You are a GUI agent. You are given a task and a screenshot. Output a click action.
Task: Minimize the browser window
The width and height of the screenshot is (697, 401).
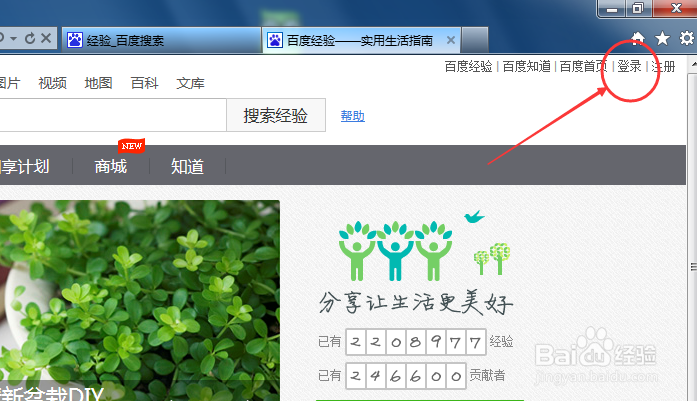coord(612,8)
